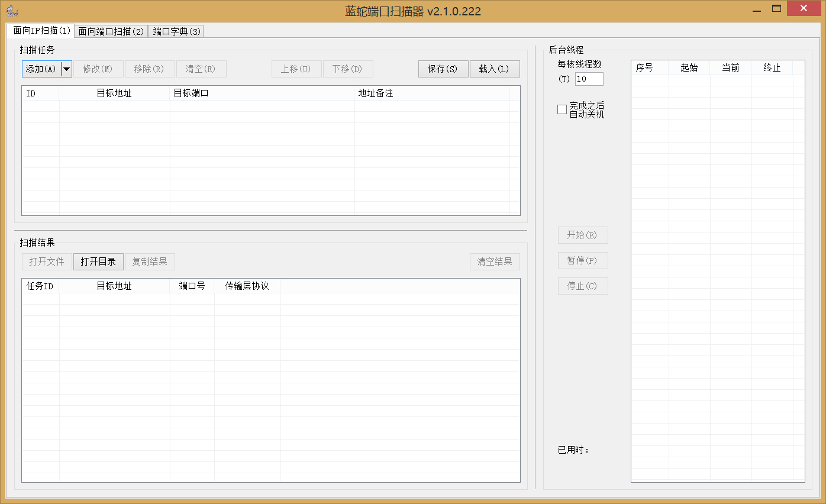Select the 端口号 column header
This screenshot has width=826, height=504.
point(192,286)
